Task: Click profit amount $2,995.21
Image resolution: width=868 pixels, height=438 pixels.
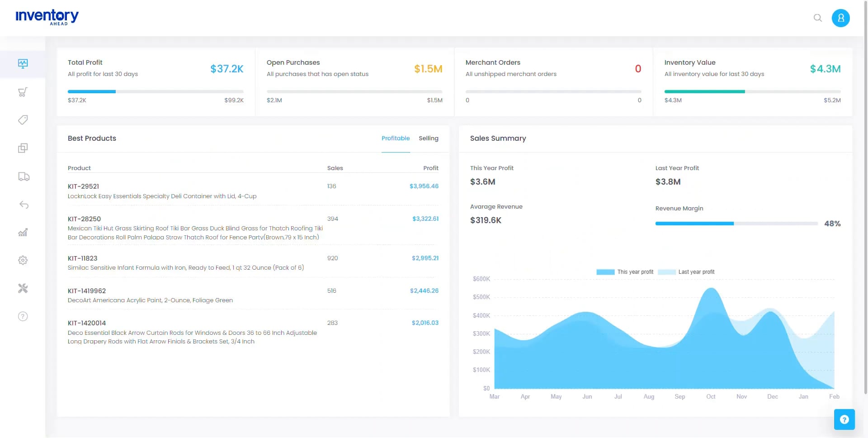Action: 425,258
